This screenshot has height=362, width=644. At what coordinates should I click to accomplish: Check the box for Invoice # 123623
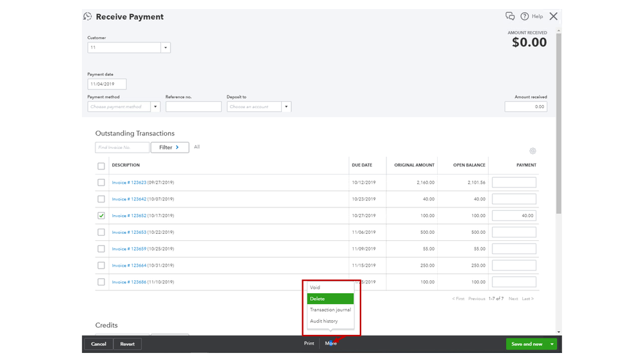(x=101, y=183)
